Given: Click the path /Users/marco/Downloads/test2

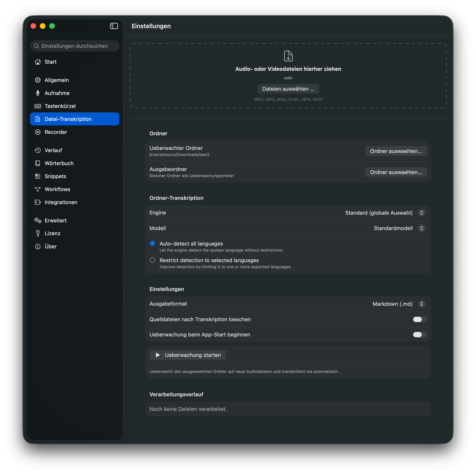Looking at the screenshot, I should pos(179,155).
